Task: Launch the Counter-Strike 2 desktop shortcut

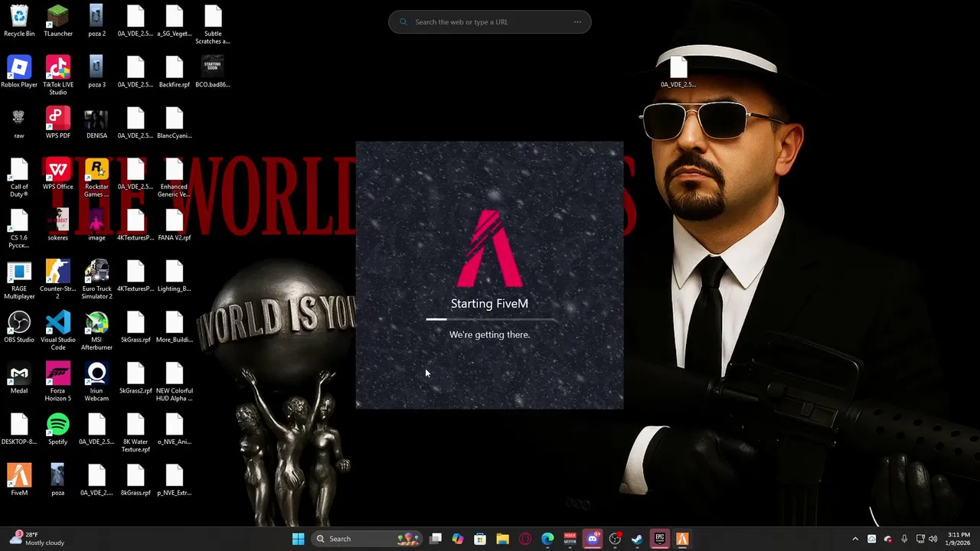Action: (58, 280)
